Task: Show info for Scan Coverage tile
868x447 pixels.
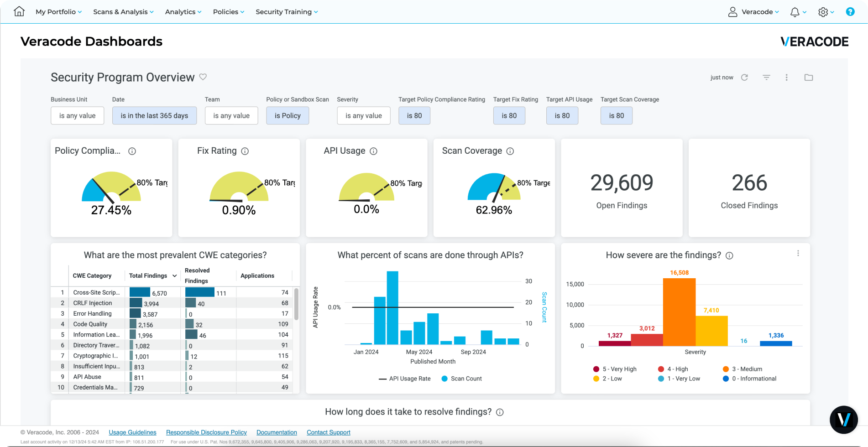Action: pos(510,151)
